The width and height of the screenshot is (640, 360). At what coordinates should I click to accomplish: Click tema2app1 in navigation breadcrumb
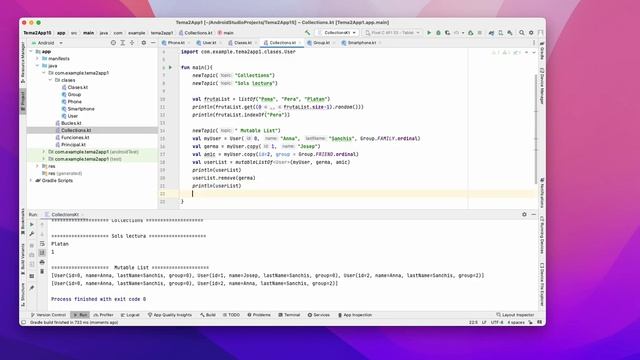point(162,33)
